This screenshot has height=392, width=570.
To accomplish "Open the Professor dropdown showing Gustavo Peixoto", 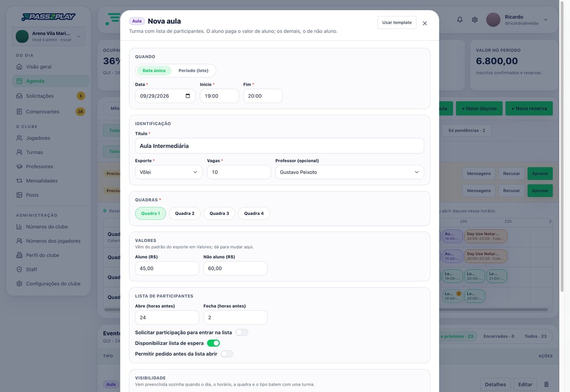I will click(349, 172).
